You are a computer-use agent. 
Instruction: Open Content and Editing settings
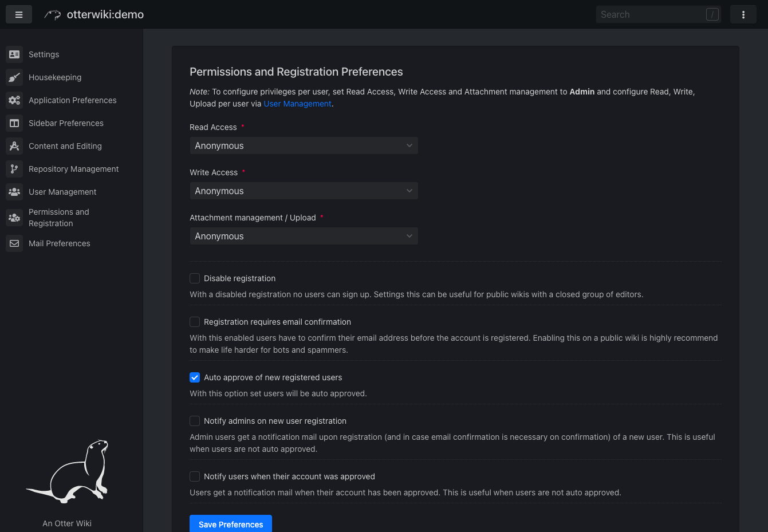point(65,146)
